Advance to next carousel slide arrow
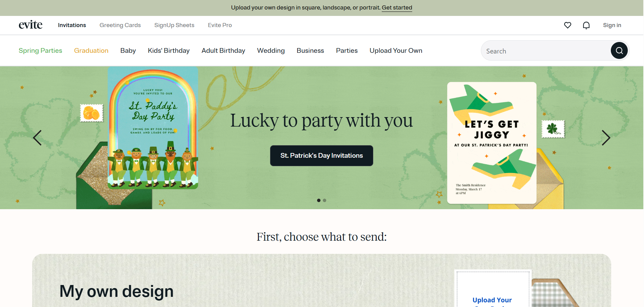The image size is (644, 307). tap(606, 138)
